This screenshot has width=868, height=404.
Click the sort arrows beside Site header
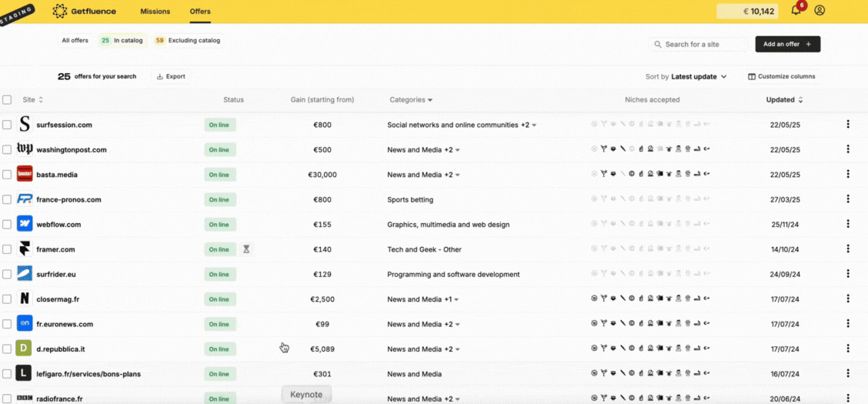[x=41, y=100]
